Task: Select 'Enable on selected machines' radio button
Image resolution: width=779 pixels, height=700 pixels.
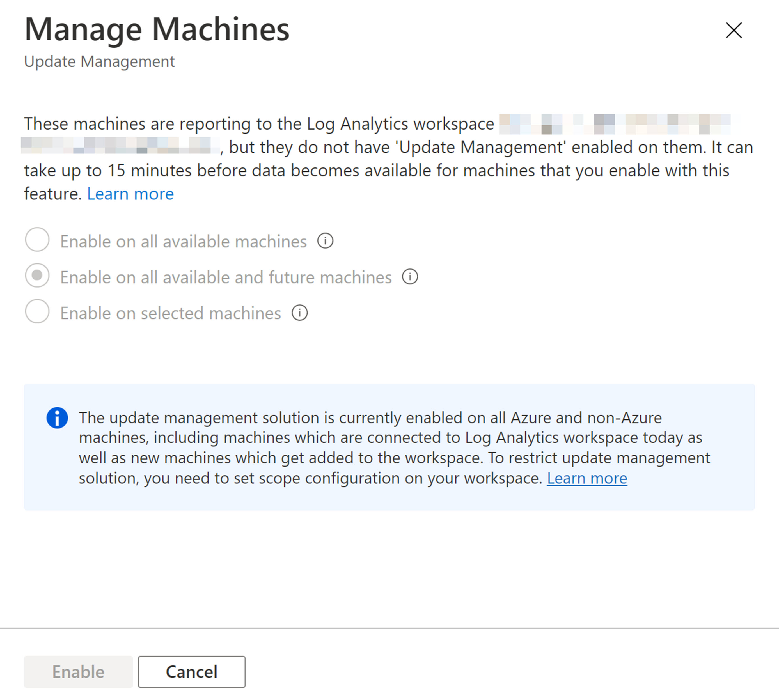Action: click(x=37, y=311)
